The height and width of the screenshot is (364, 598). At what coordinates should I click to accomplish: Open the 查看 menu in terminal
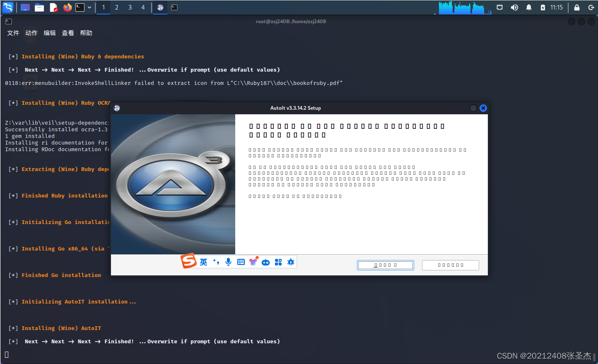click(x=68, y=33)
